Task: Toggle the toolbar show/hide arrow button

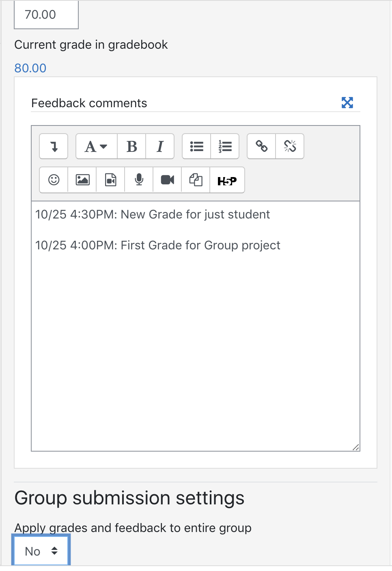Action: click(x=54, y=146)
